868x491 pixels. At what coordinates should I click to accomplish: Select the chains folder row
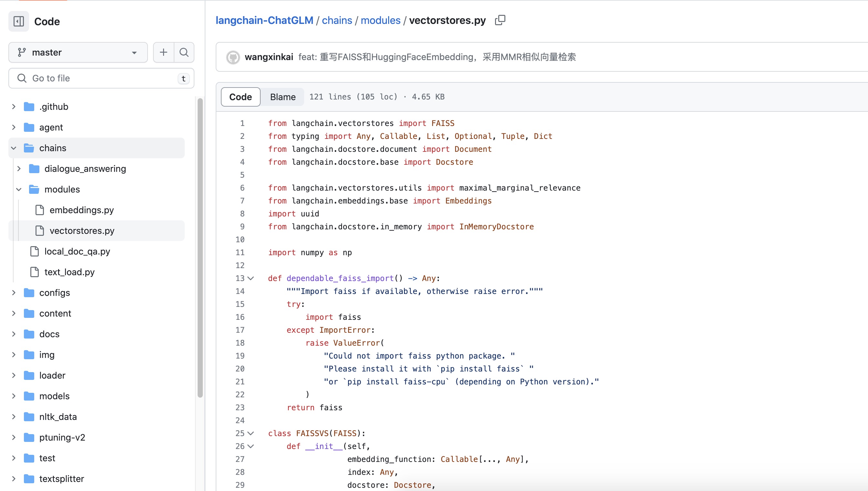click(97, 148)
